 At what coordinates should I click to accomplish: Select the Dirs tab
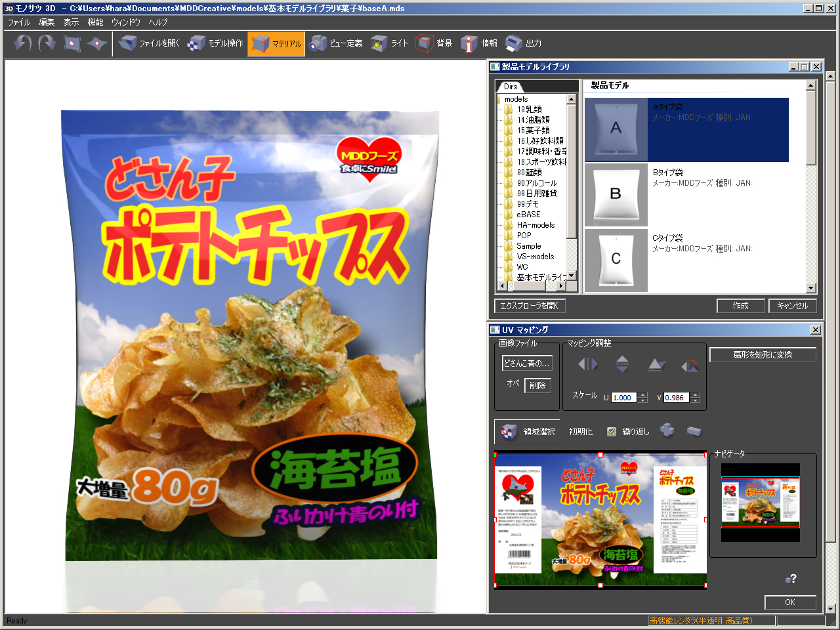click(511, 87)
